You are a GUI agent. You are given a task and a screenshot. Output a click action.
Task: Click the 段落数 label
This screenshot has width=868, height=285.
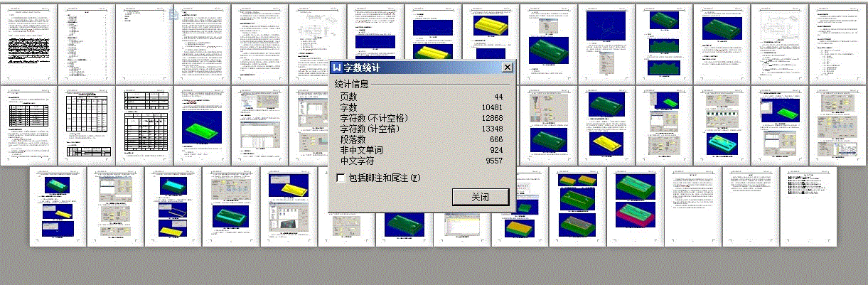tap(353, 139)
